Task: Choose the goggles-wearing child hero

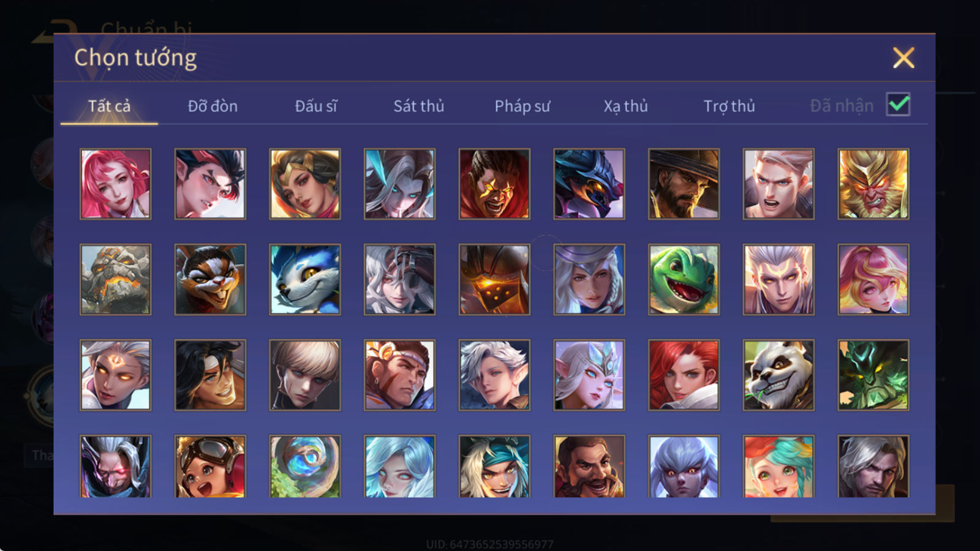Action: [210, 467]
